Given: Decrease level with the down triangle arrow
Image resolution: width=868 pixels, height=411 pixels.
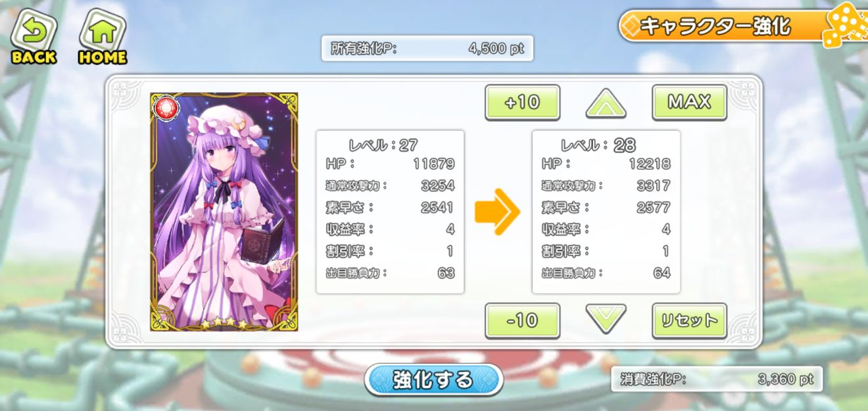Looking at the screenshot, I should pos(606,320).
